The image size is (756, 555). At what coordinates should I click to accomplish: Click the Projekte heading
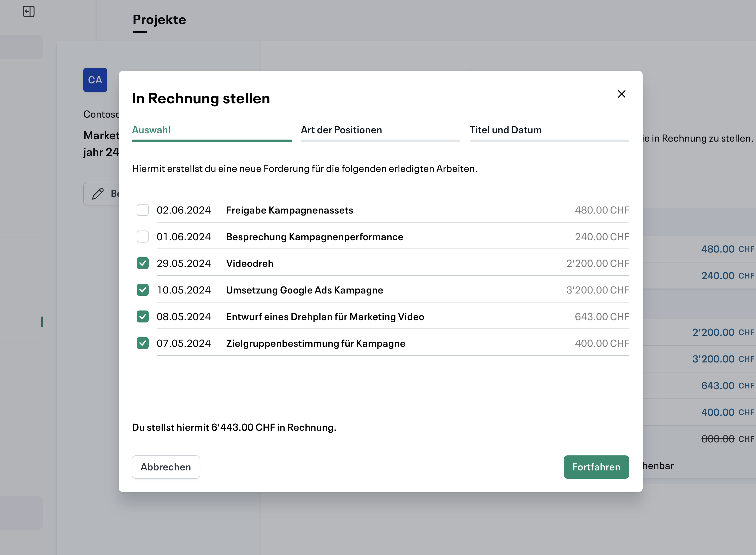tap(159, 20)
